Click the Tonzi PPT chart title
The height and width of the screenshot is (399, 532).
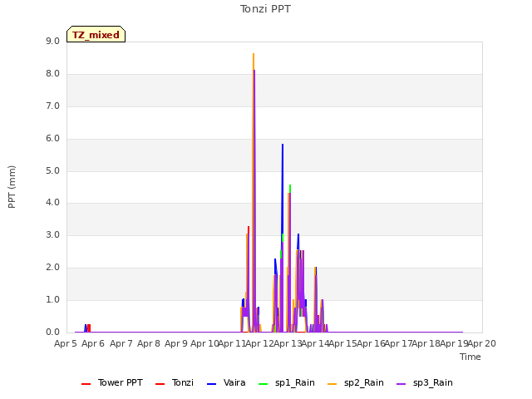pos(265,9)
